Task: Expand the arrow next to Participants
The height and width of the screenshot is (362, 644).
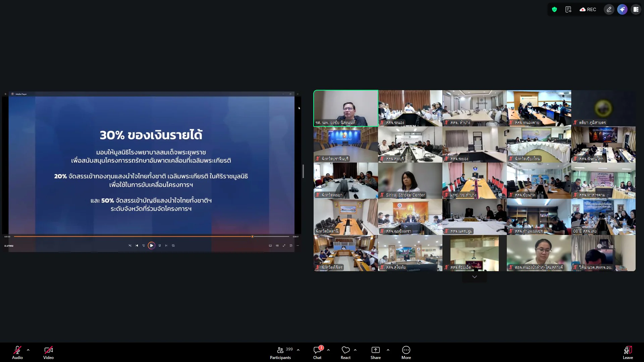Action: coord(298,350)
